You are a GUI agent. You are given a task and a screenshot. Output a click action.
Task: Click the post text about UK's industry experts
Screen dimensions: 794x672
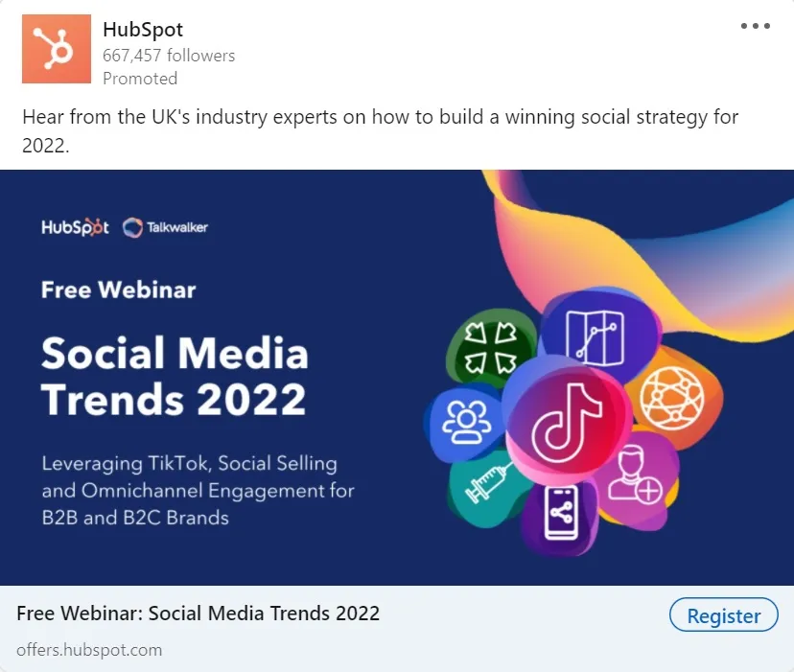tap(381, 130)
